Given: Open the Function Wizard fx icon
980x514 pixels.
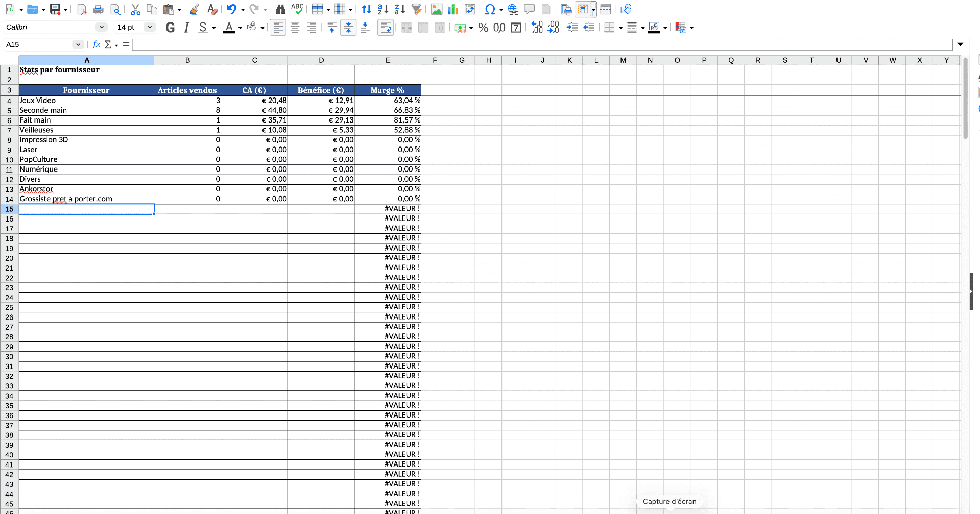Looking at the screenshot, I should pyautogui.click(x=97, y=44).
